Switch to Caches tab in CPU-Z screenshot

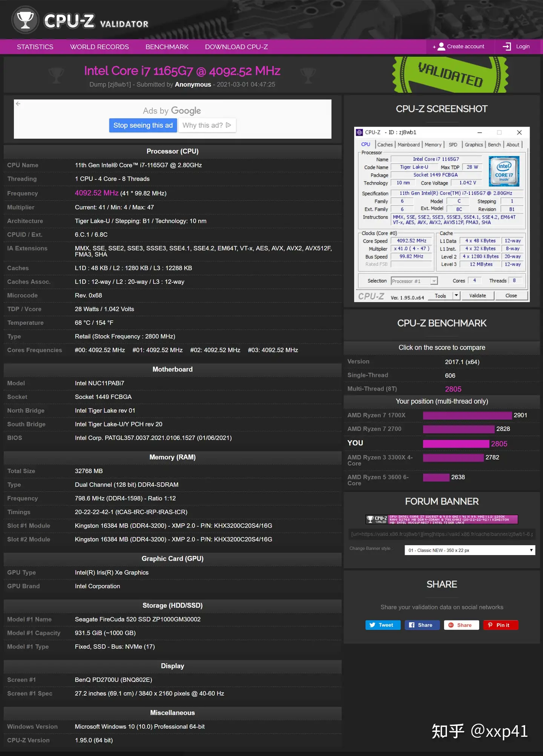click(385, 145)
